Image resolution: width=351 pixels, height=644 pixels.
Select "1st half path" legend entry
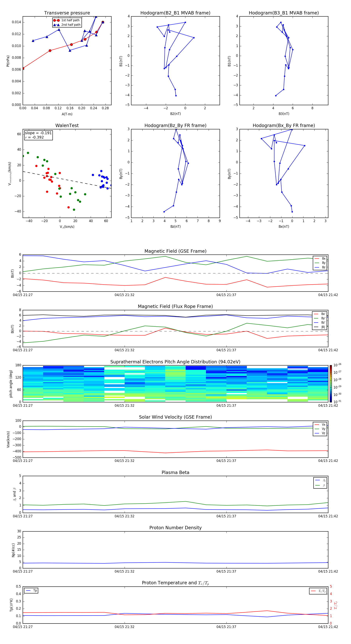pos(66,20)
